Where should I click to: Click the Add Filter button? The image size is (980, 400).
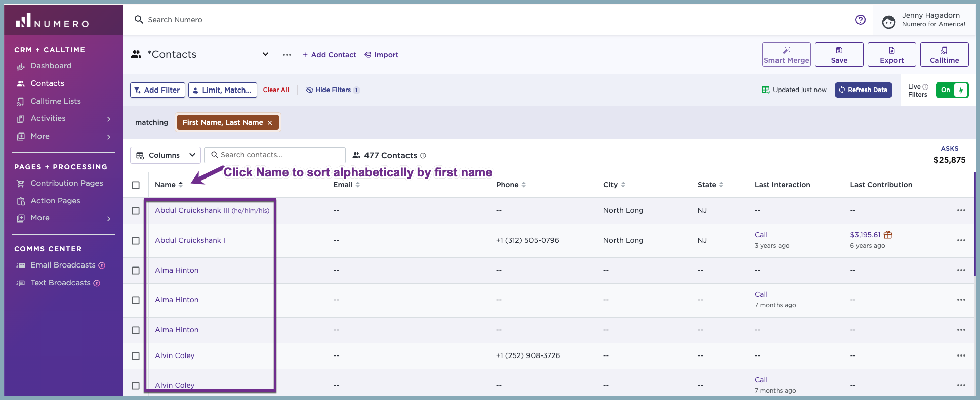point(157,90)
